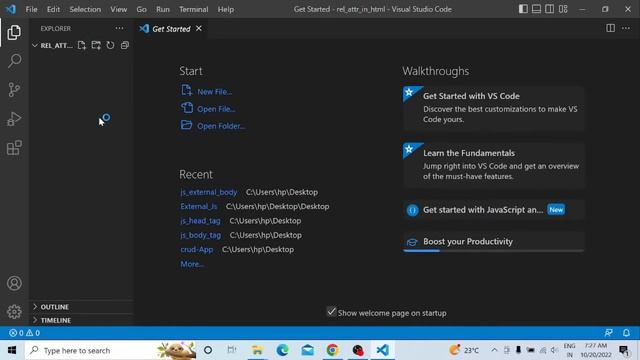Click the Boost your Productivity progress bar
Screen dimensions: 640x360
[493, 251]
